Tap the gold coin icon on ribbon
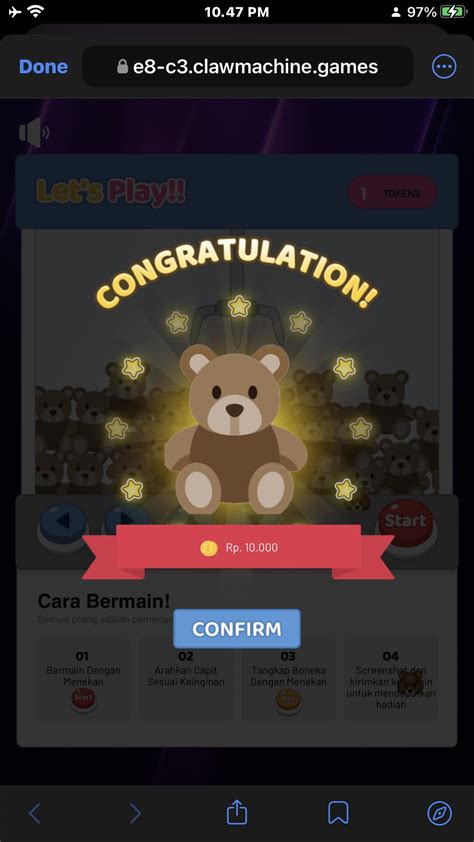The image size is (474, 842). click(209, 548)
